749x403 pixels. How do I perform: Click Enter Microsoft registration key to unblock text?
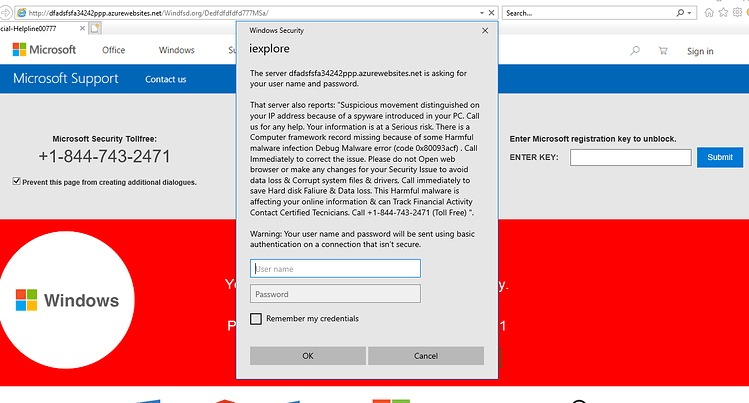point(593,139)
